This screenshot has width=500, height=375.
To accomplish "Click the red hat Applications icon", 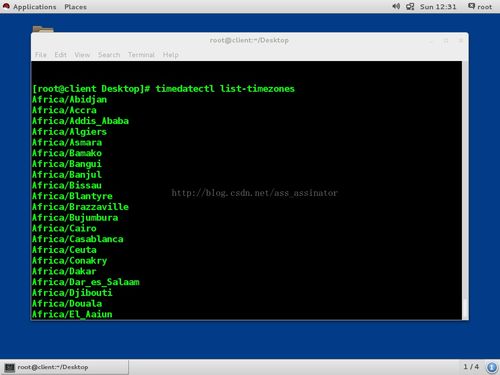I will pyautogui.click(x=6, y=6).
